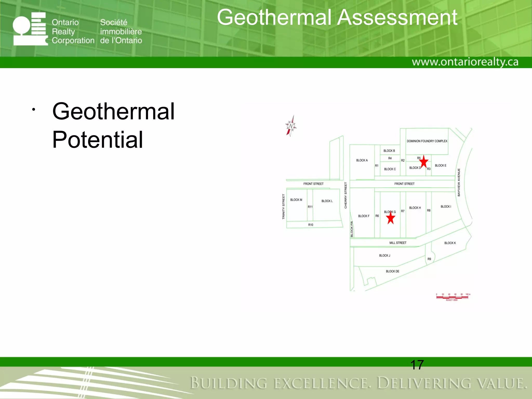This screenshot has height=399, width=532.
Task: Click the Ontario Realty Corporation logo icon
Action: [30, 29]
